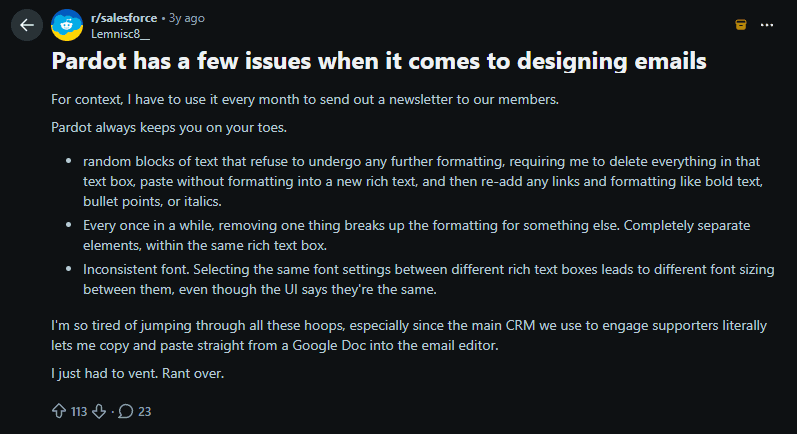Open comments via the speech bubble icon
Viewport: 797px width, 434px height.
click(126, 411)
